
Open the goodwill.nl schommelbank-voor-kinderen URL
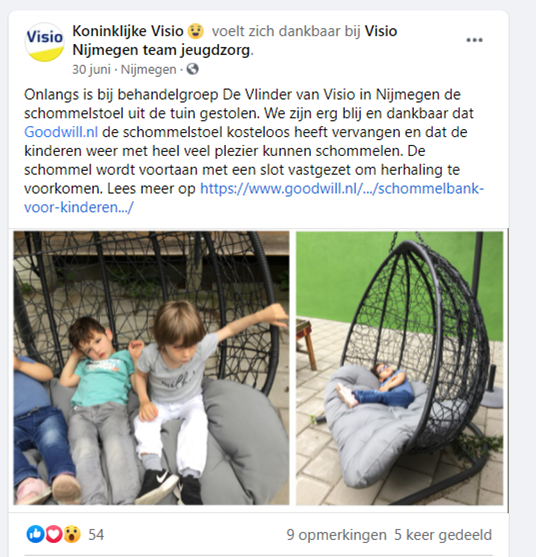point(254,198)
